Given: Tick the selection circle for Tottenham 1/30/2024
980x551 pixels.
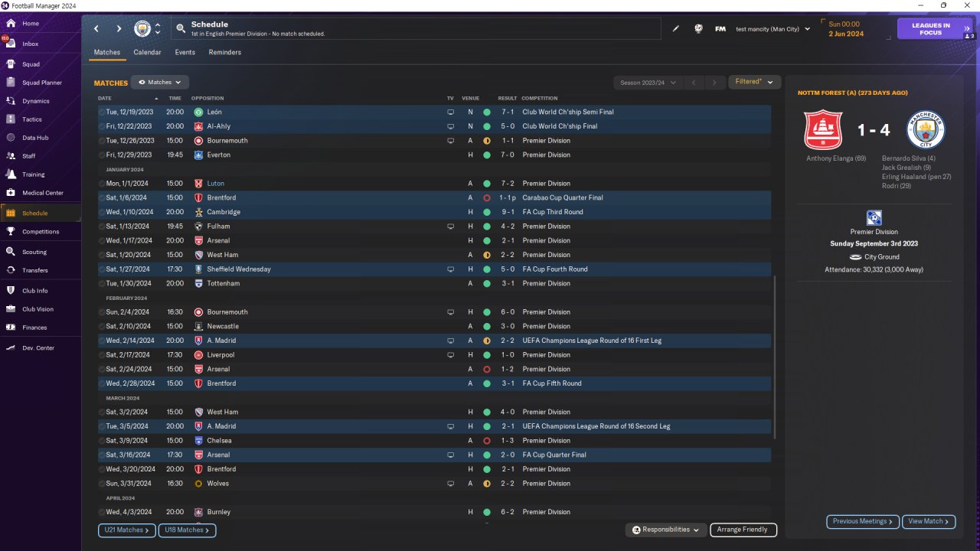Looking at the screenshot, I should (102, 283).
